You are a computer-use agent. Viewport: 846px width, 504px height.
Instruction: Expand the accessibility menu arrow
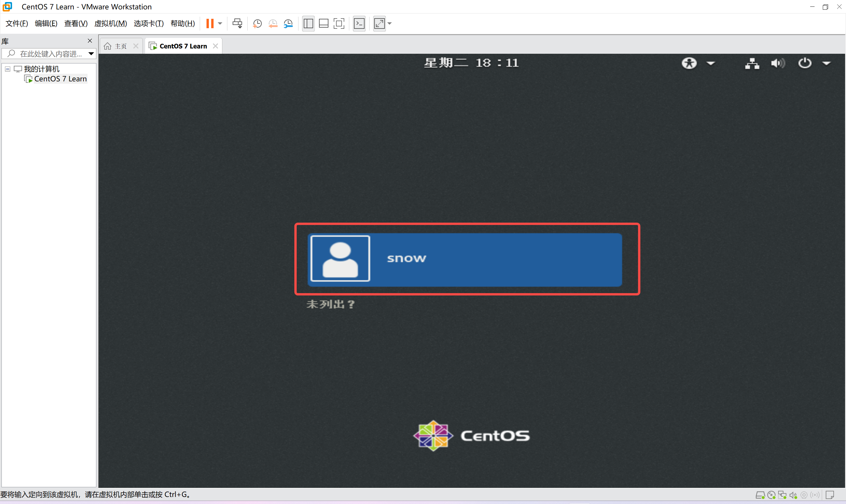[711, 63]
